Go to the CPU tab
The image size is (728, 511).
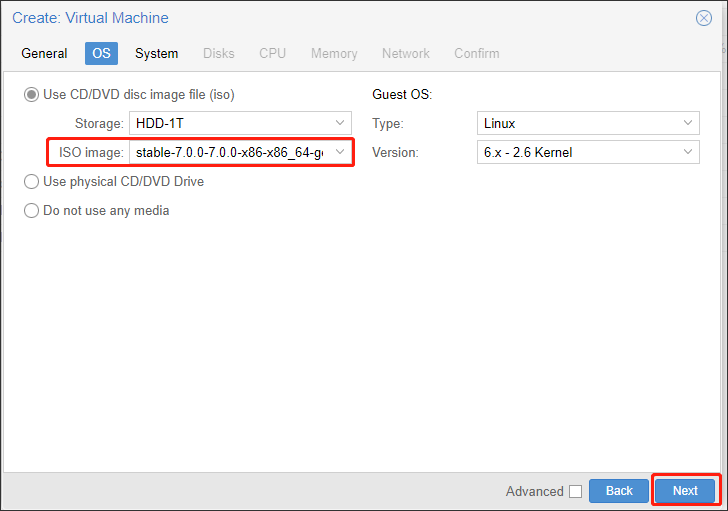click(272, 53)
